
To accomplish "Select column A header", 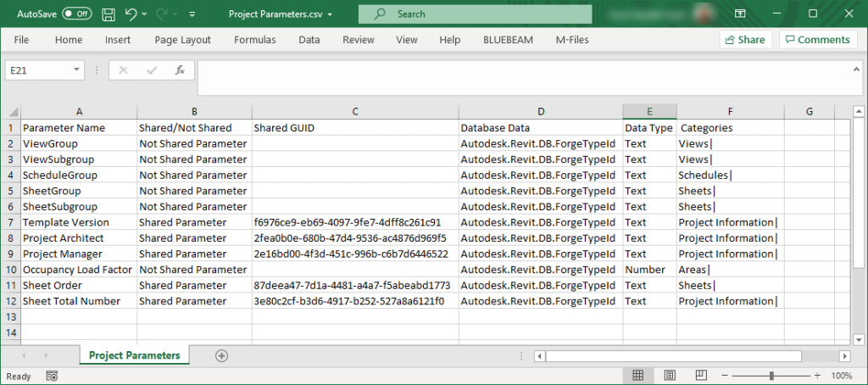I will coord(79,111).
